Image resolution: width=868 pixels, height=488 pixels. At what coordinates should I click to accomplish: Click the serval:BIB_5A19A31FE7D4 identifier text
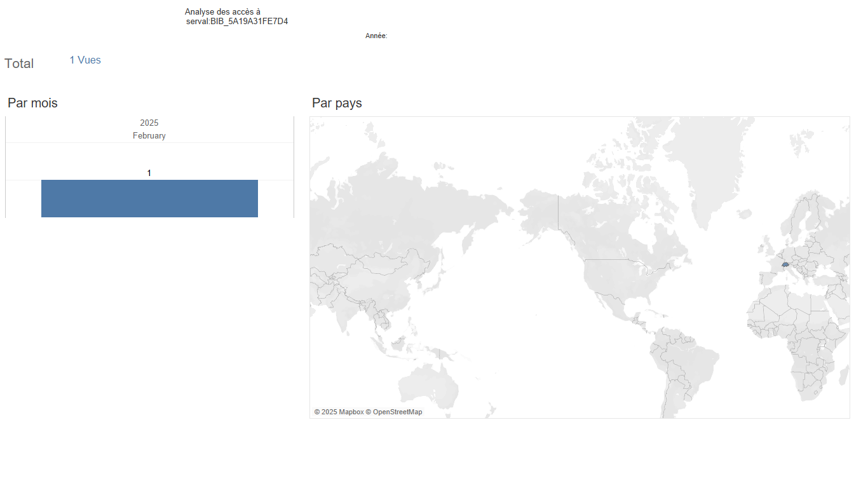[237, 22]
